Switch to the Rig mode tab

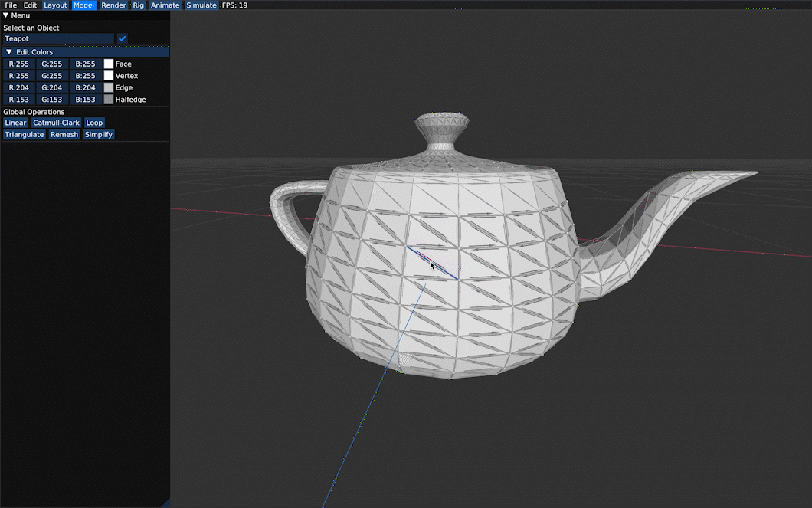[x=138, y=5]
